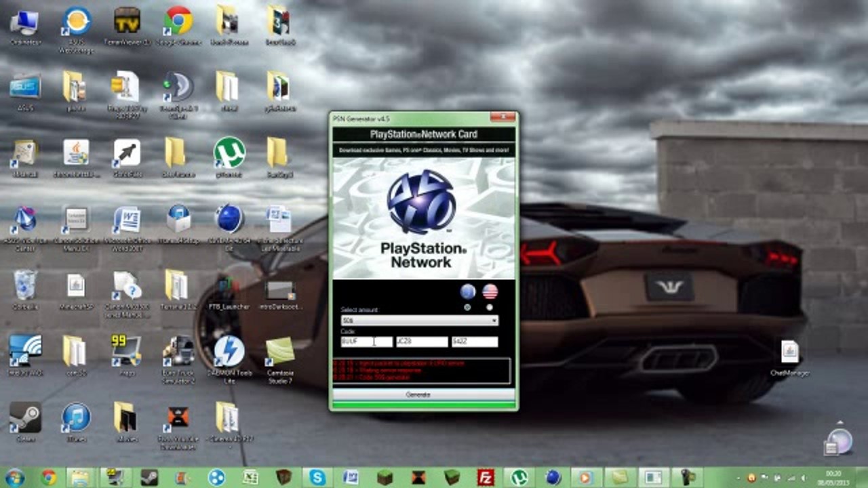Open the ASUS WebStorage desktop shortcut
The height and width of the screenshot is (488, 868).
click(76, 30)
